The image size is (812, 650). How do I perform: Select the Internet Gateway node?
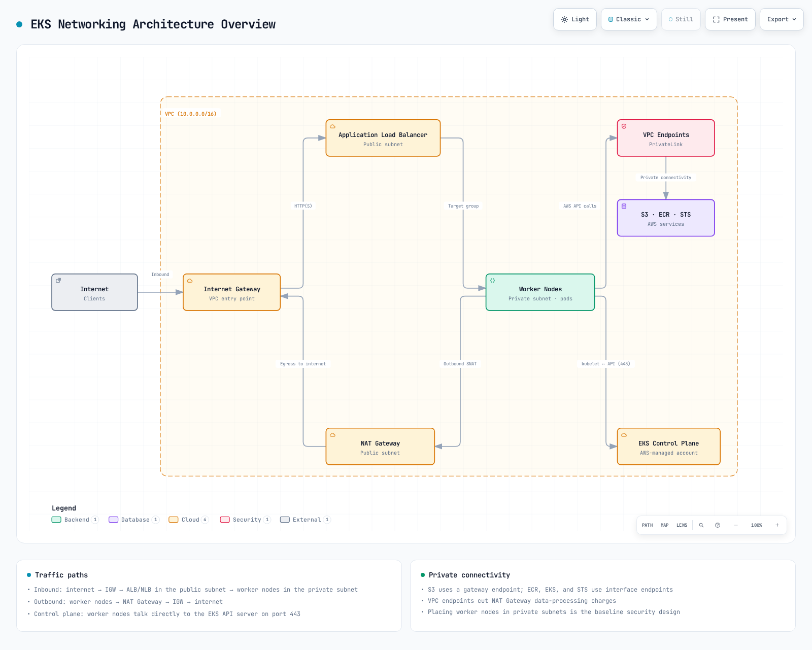(x=232, y=292)
